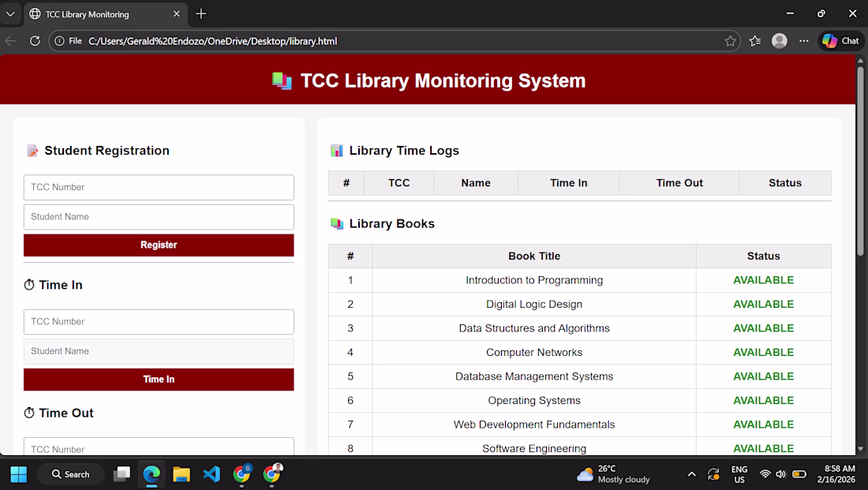Viewport: 868px width, 490px height.
Task: Click the Library Time Logs chart icon
Action: pos(337,151)
